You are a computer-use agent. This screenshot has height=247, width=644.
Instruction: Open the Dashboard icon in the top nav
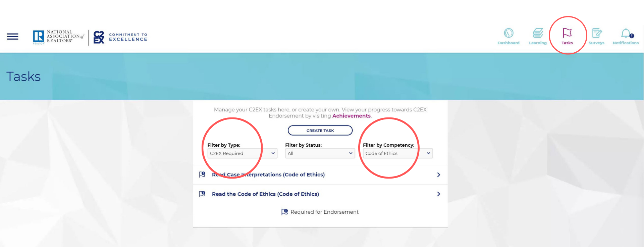pos(508,33)
